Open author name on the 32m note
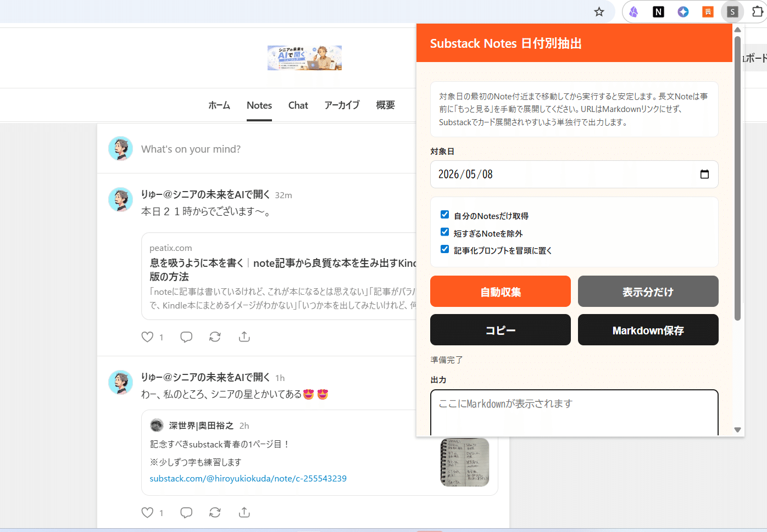Viewport: 767px width, 532px height. coord(205,194)
